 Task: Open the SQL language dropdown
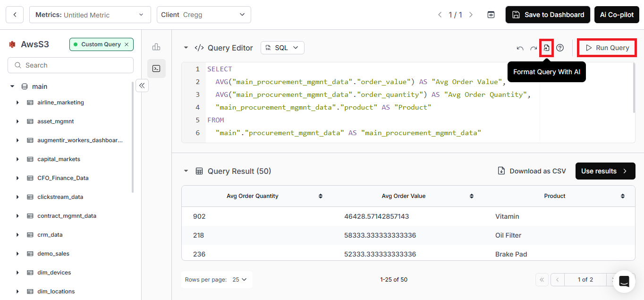[282, 48]
